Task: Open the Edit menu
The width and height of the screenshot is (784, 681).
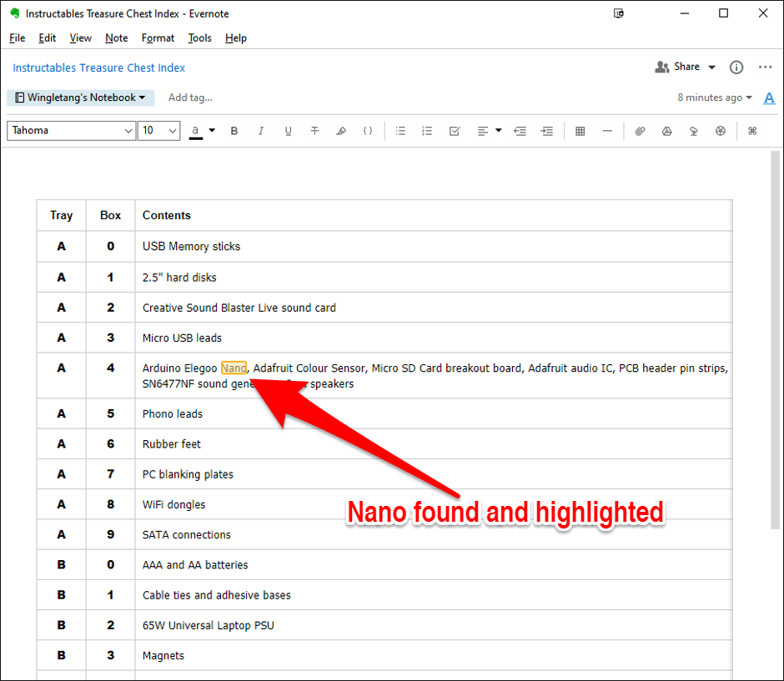Action: (47, 38)
